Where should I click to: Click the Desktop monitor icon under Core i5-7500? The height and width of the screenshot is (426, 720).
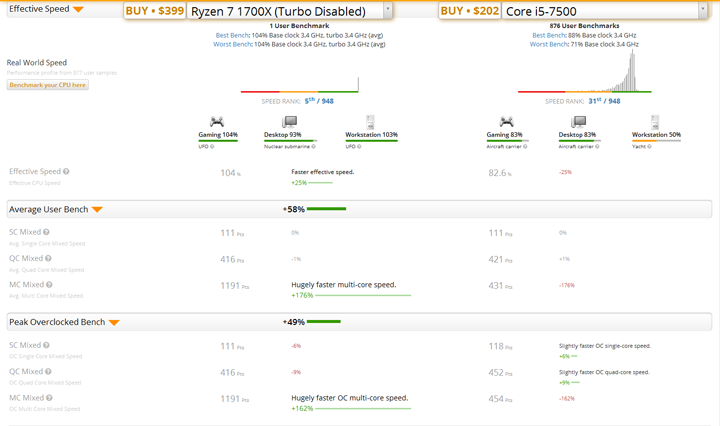pos(578,122)
